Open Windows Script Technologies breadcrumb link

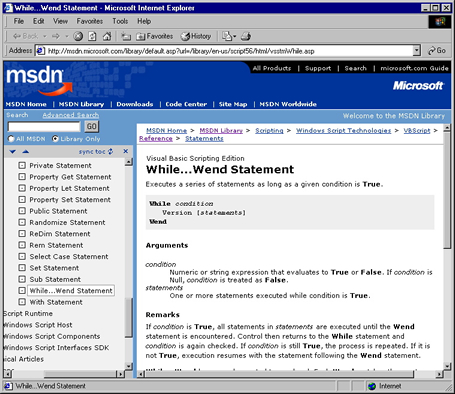(343, 131)
